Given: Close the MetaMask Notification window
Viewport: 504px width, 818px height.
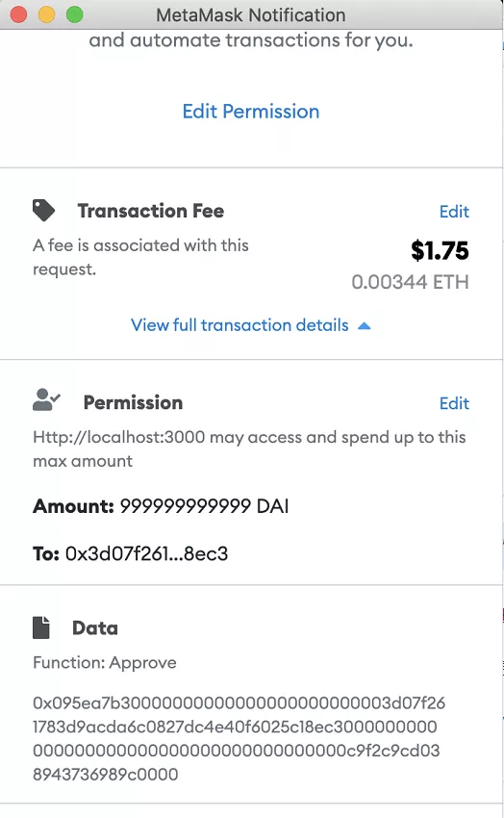Looking at the screenshot, I should [19, 14].
